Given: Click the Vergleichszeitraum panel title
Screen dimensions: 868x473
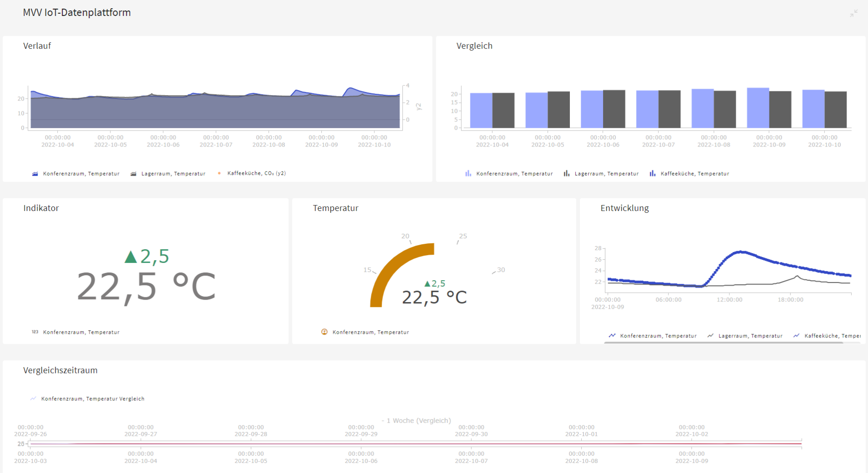Looking at the screenshot, I should (60, 370).
